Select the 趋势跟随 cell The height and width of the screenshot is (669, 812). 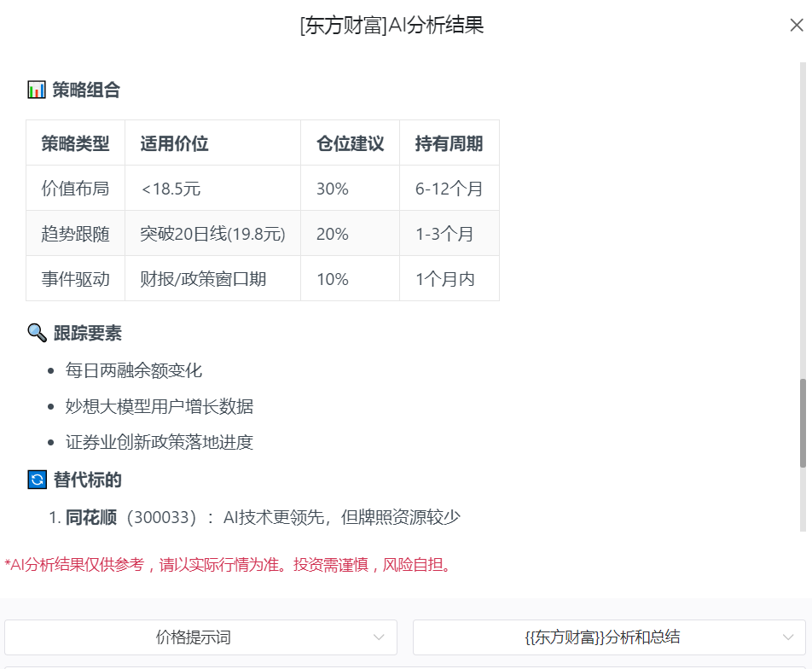[76, 233]
